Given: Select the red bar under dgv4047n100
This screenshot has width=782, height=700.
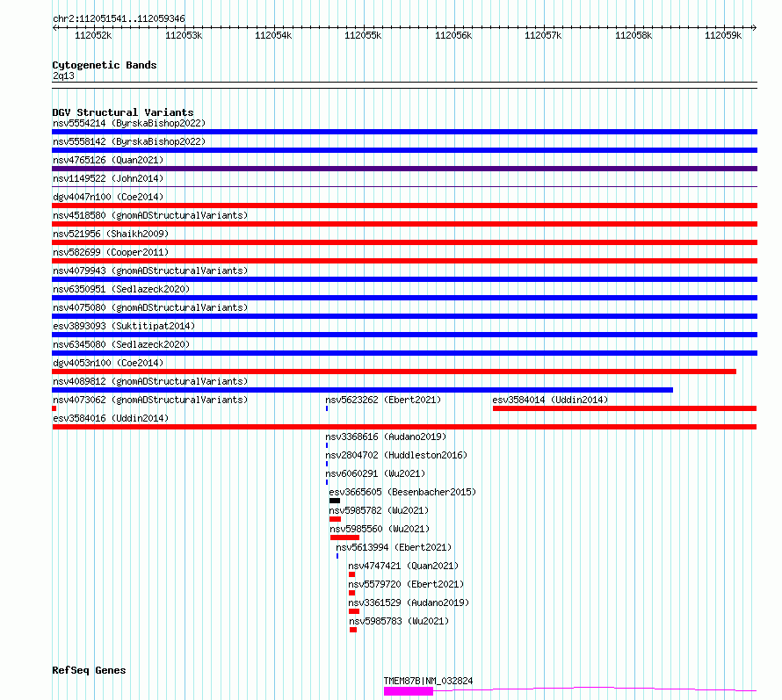Looking at the screenshot, I should point(404,206).
